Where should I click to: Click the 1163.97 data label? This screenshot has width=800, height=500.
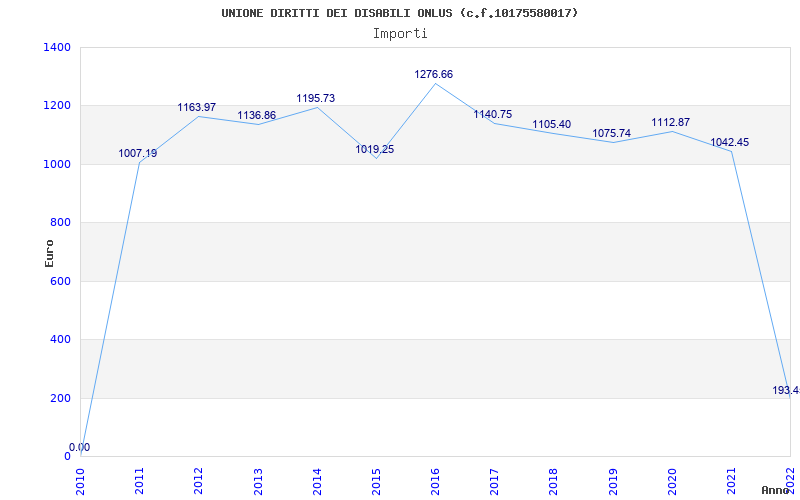pyautogui.click(x=196, y=108)
